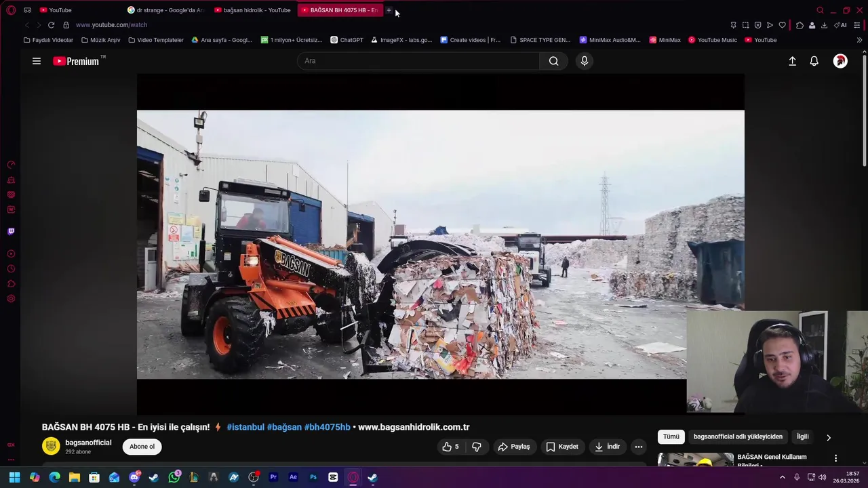Start voice search with the microphone
868x488 pixels.
(585, 61)
